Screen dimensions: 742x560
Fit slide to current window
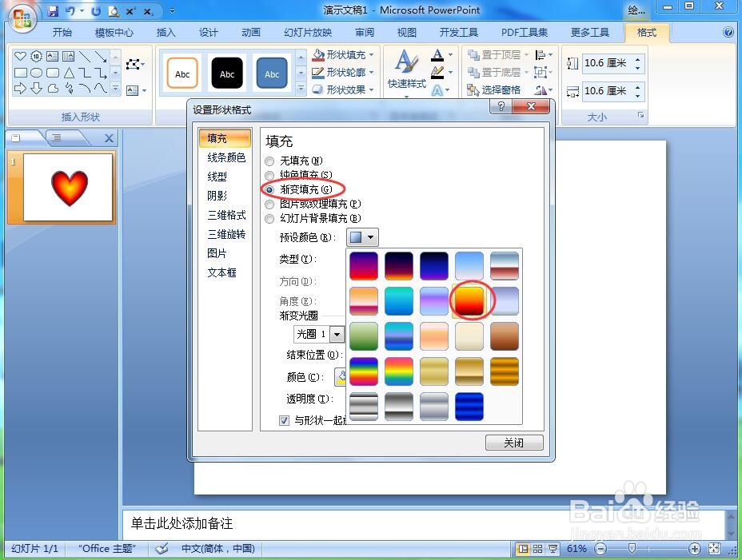point(714,549)
